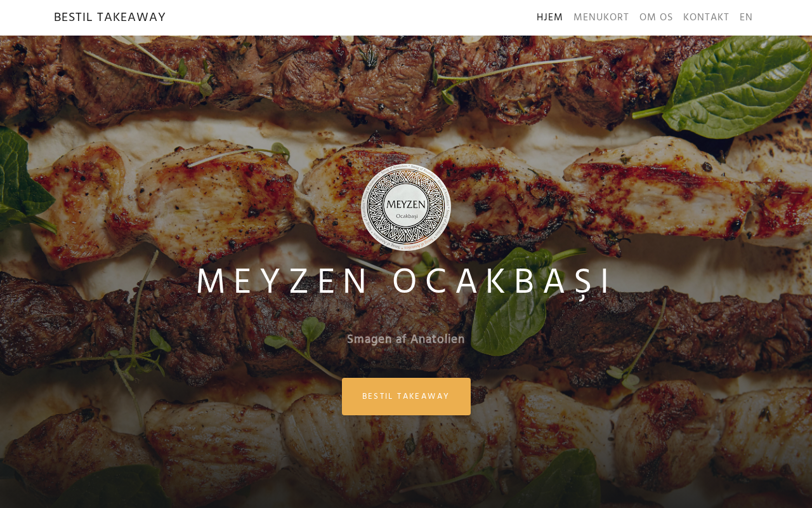Order takeaway with the hero button

406,396
